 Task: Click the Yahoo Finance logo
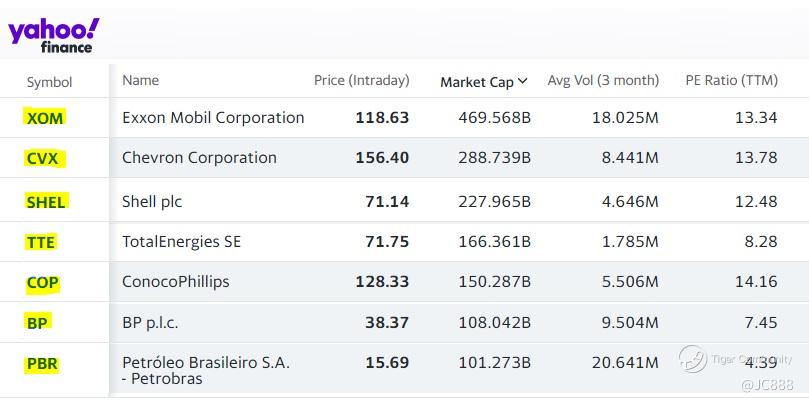tap(53, 35)
